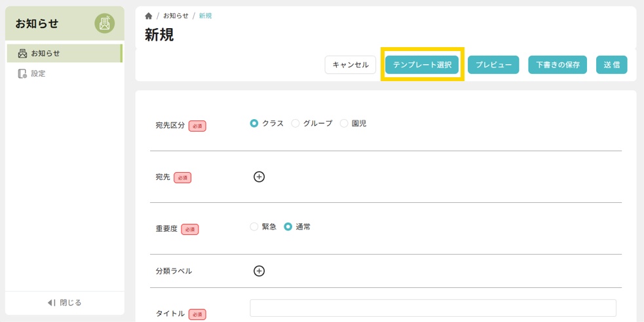Select the グループ radio option
The image size is (644, 322).
295,123
